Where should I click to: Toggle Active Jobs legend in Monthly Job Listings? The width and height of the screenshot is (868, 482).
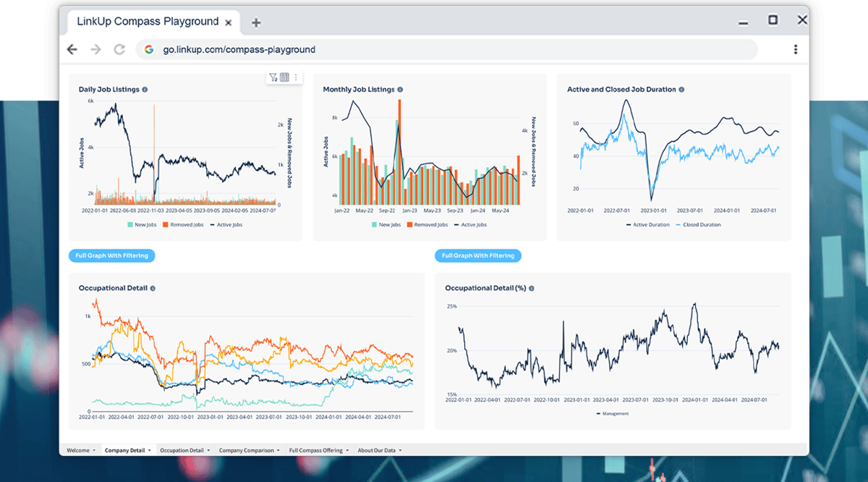(471, 225)
